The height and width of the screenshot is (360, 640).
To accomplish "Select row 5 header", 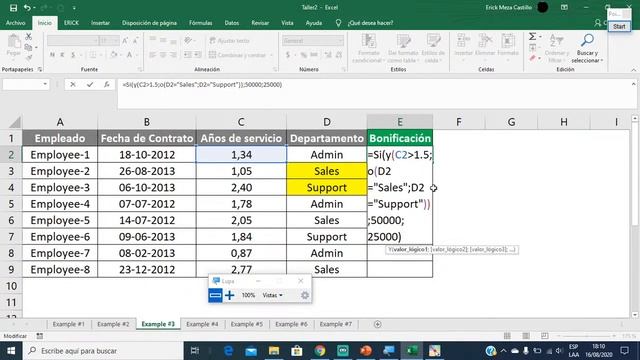I will coord(11,204).
